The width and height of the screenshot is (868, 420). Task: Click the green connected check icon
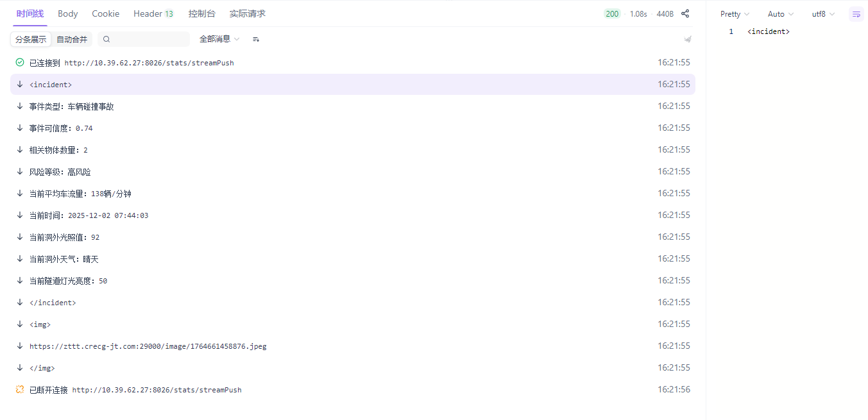[20, 62]
